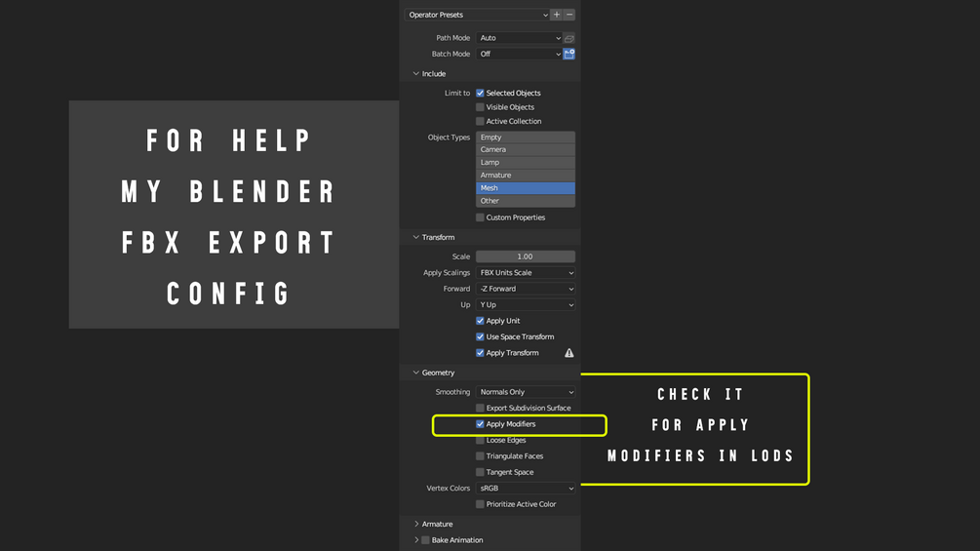Click the Apply Transform warning triangle icon

tap(569, 353)
